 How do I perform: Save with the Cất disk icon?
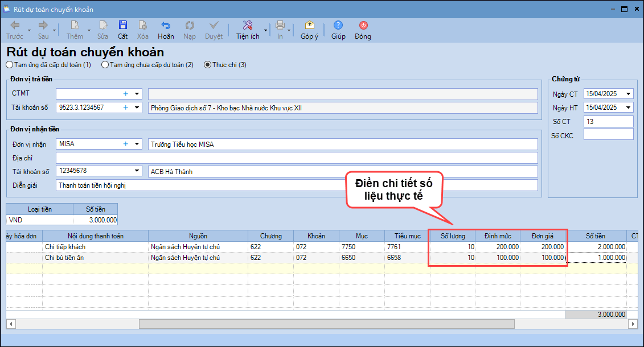(123, 25)
